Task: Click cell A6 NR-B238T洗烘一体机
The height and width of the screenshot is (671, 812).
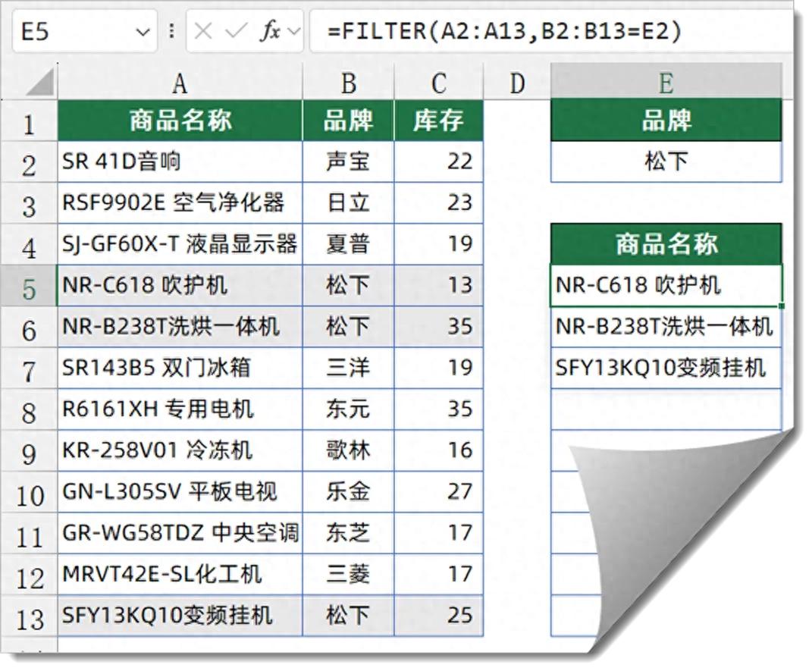Action: click(180, 328)
